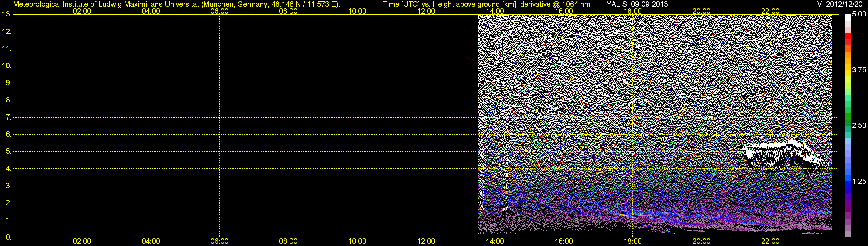Click the small white feature near 14:15 at 1.7 km

coord(506,209)
